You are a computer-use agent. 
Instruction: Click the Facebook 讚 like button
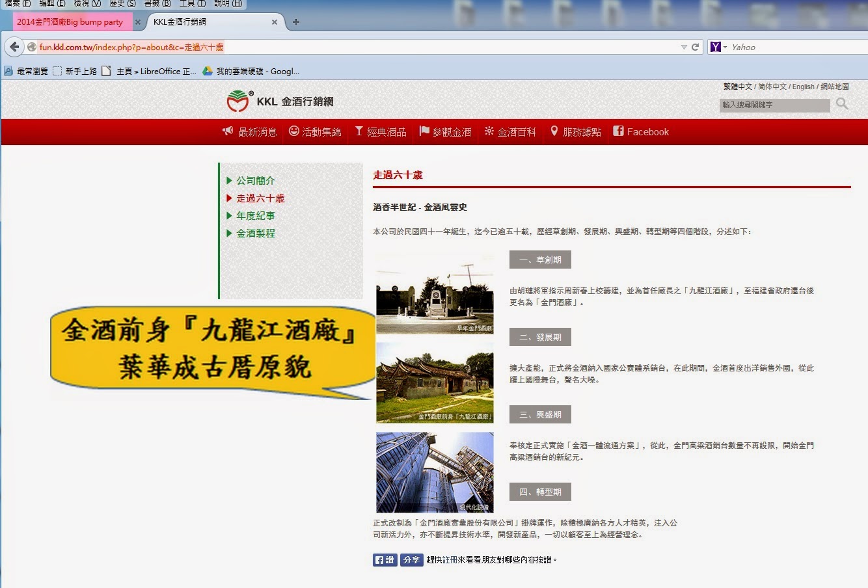385,559
